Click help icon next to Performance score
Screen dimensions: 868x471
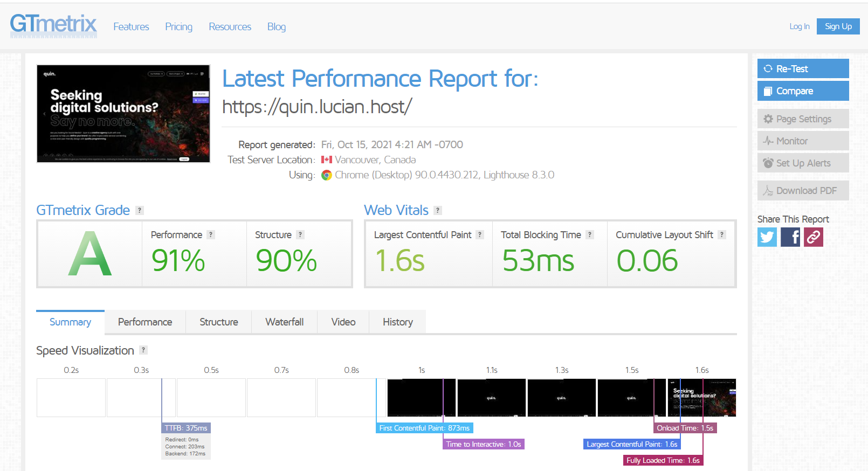(211, 235)
